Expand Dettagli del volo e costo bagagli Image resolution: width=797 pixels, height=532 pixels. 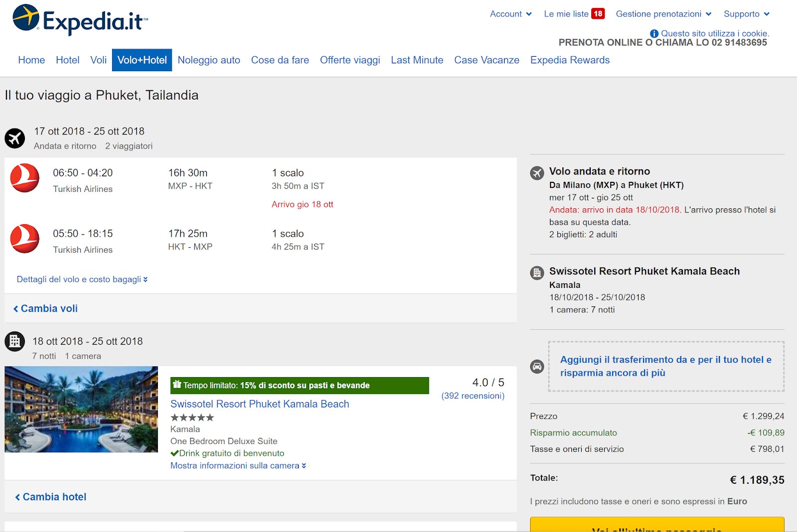point(82,279)
